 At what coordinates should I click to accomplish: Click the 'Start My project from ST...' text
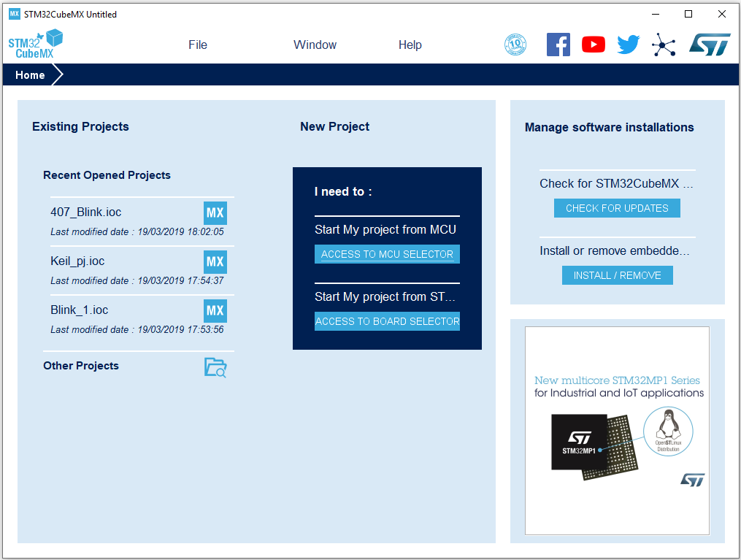point(385,296)
